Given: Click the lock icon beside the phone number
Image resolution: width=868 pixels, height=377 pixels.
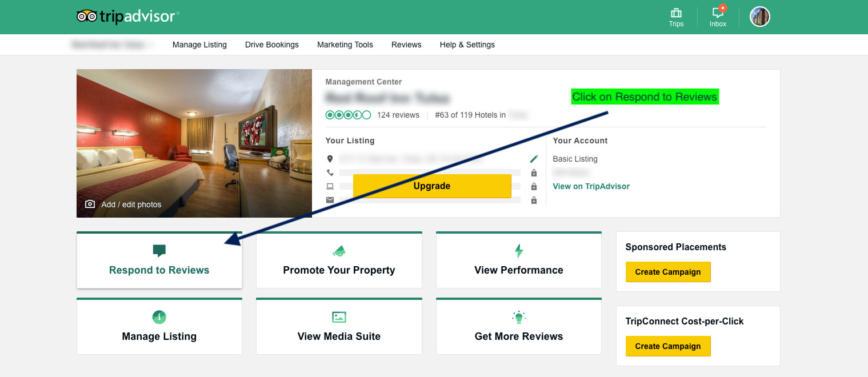Looking at the screenshot, I should pos(534,173).
